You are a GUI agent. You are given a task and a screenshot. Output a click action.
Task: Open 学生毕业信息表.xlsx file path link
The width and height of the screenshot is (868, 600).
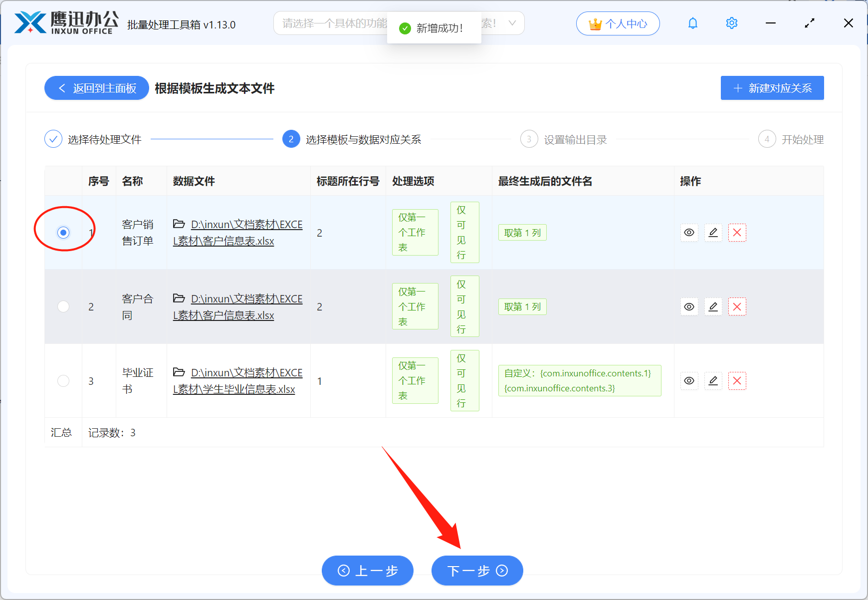[237, 381]
